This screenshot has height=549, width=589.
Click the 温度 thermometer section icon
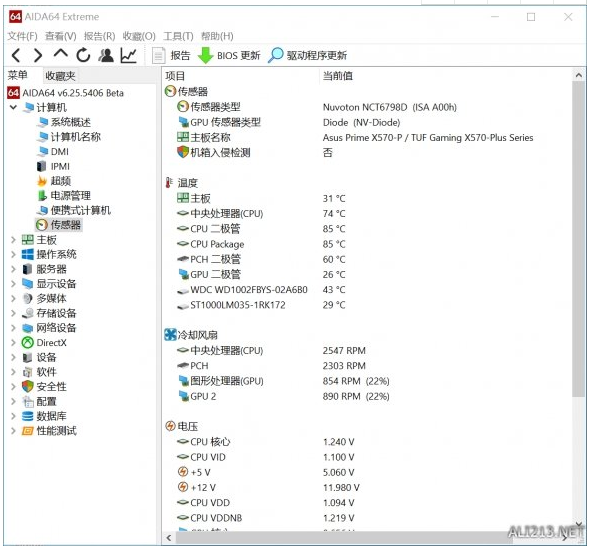coord(169,183)
